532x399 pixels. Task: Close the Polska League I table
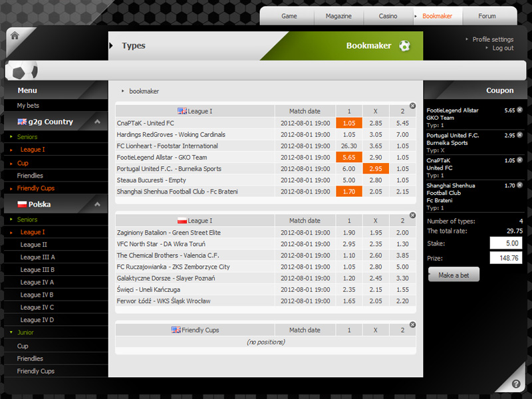(412, 215)
